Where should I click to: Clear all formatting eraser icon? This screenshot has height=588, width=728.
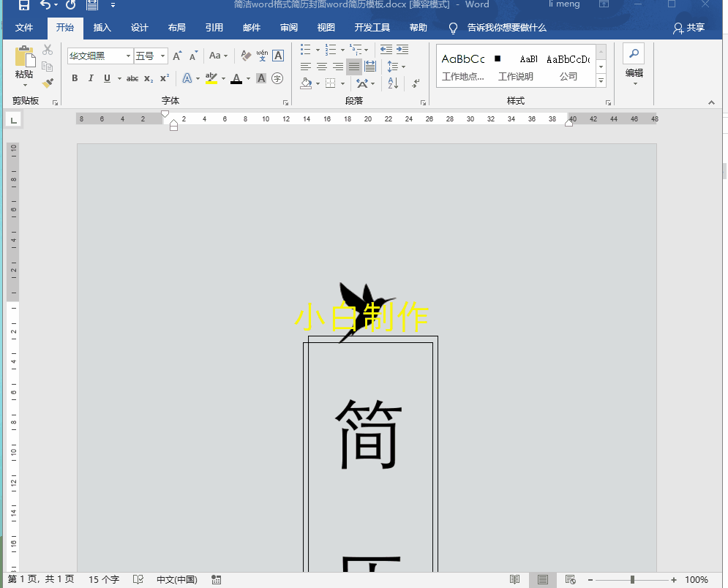pos(246,56)
